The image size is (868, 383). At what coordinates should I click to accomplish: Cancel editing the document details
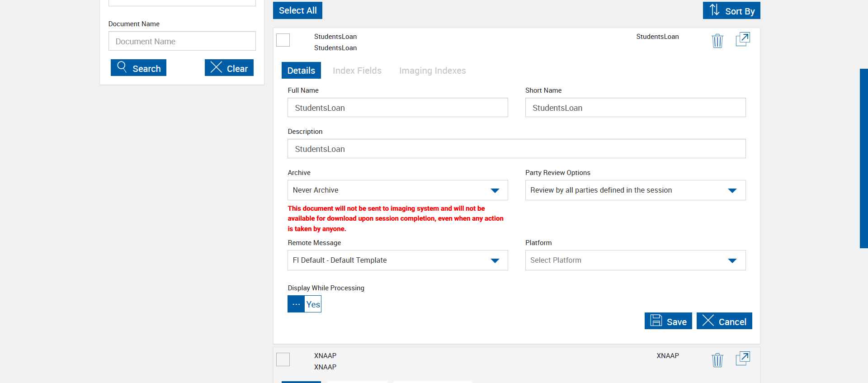724,321
